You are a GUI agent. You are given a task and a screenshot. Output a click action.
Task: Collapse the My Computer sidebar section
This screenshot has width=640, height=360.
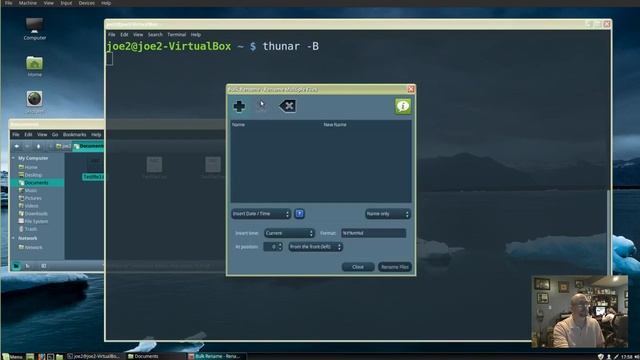coord(13,158)
